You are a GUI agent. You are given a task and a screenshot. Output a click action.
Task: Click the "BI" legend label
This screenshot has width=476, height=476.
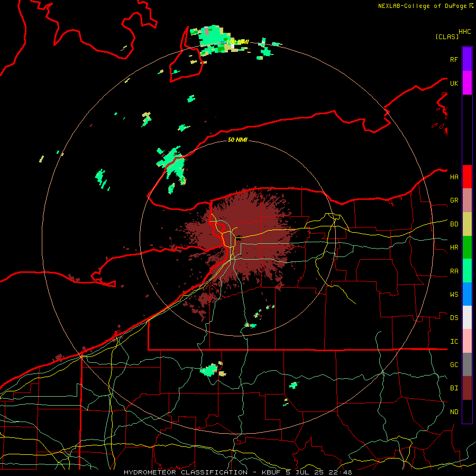click(x=454, y=388)
